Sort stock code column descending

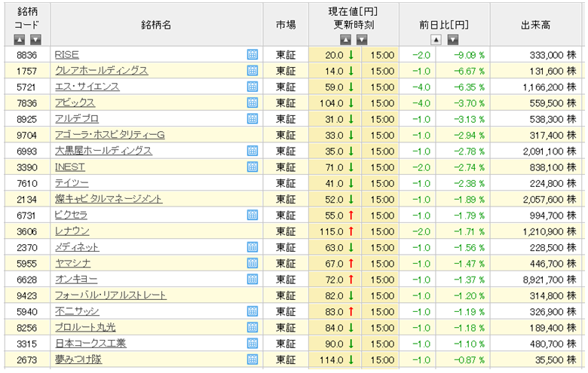[35, 39]
